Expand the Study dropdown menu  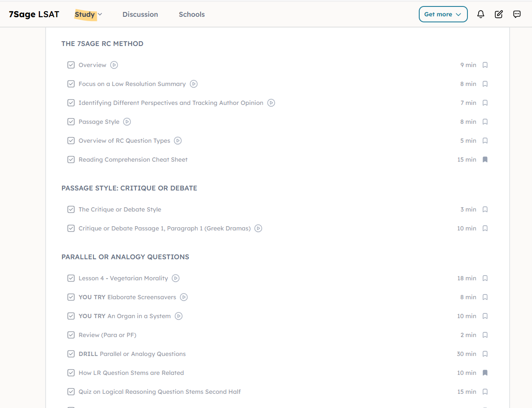click(88, 14)
